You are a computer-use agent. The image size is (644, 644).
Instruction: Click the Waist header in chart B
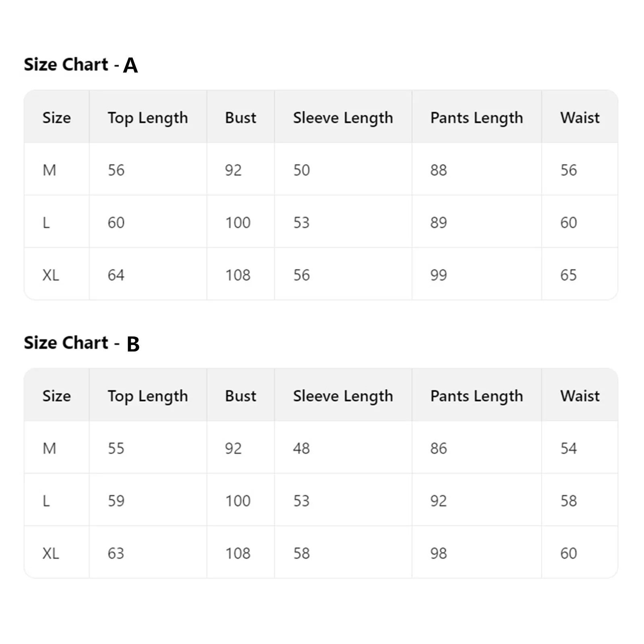click(x=580, y=396)
